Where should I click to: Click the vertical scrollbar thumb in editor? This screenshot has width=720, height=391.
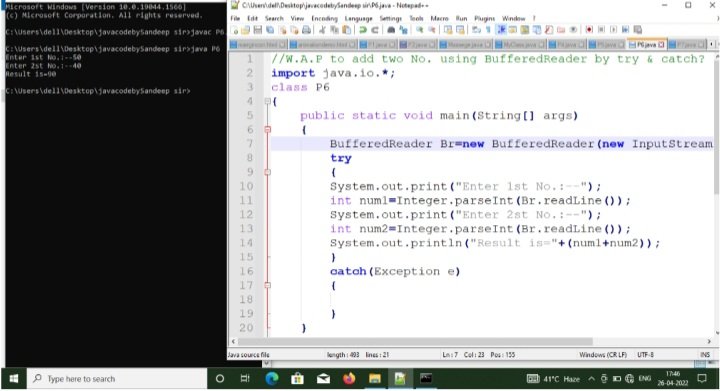pos(717,126)
